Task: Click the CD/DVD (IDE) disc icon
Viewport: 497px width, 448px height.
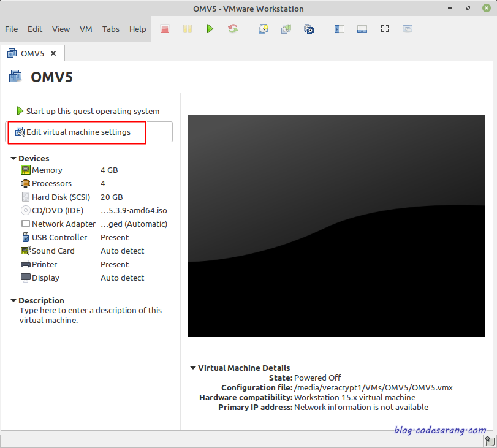Action: 25,210
